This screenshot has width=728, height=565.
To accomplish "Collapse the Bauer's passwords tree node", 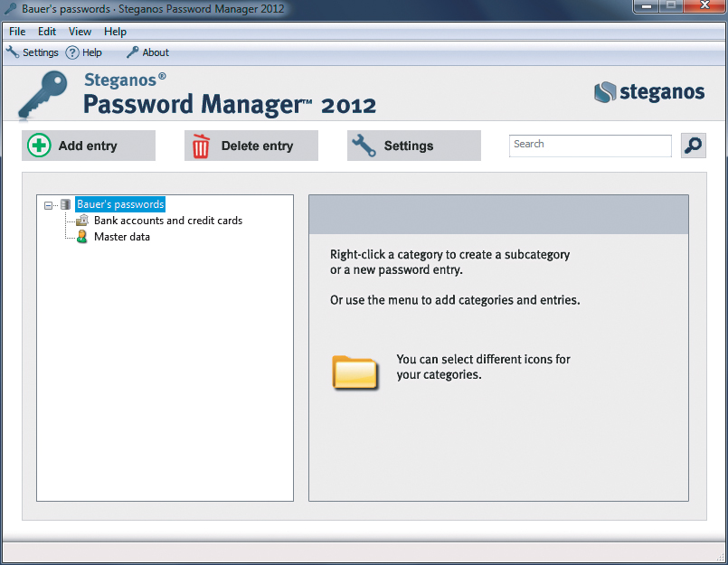I will pyautogui.click(x=49, y=205).
